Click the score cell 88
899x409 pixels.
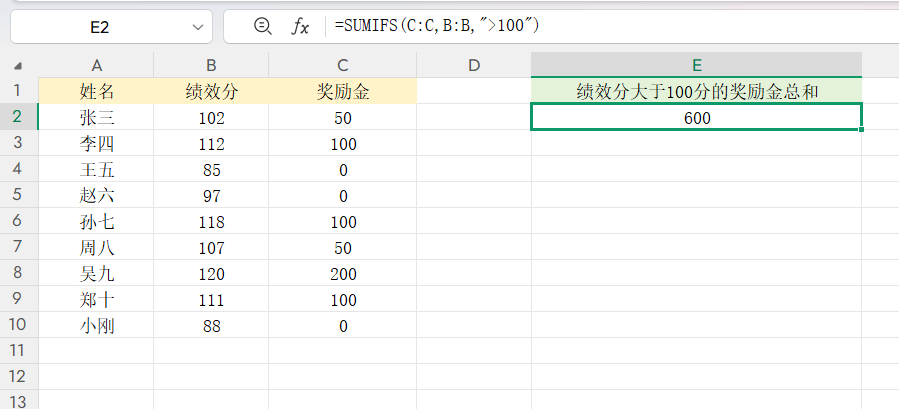tap(211, 325)
